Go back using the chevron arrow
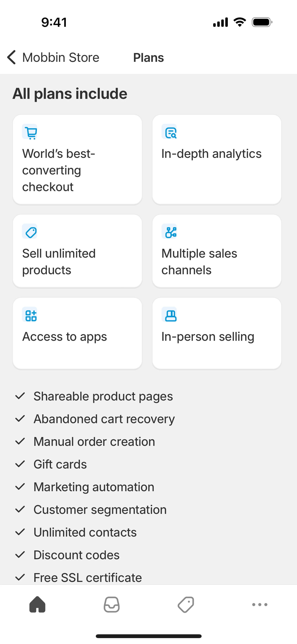Image resolution: width=297 pixels, height=644 pixels. 11,57
